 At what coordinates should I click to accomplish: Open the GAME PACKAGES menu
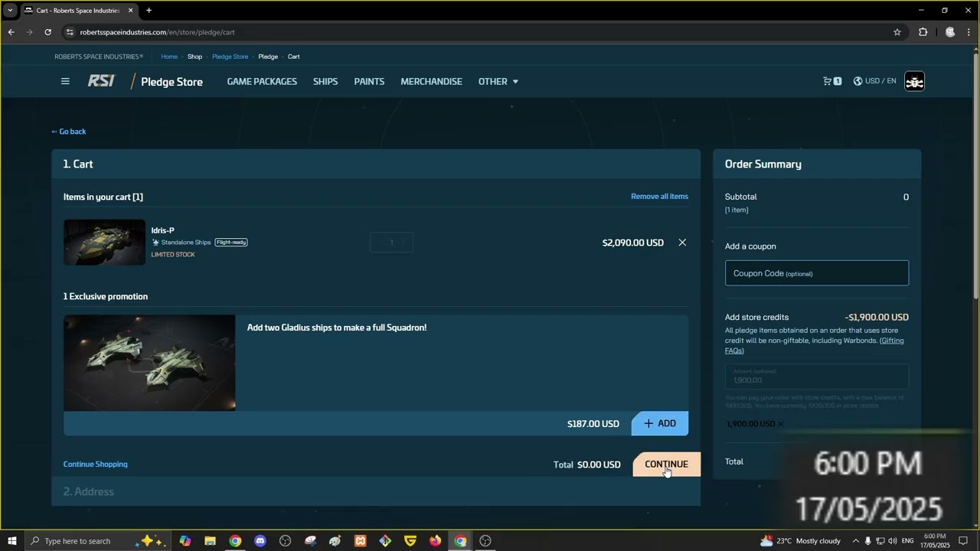pos(262,81)
